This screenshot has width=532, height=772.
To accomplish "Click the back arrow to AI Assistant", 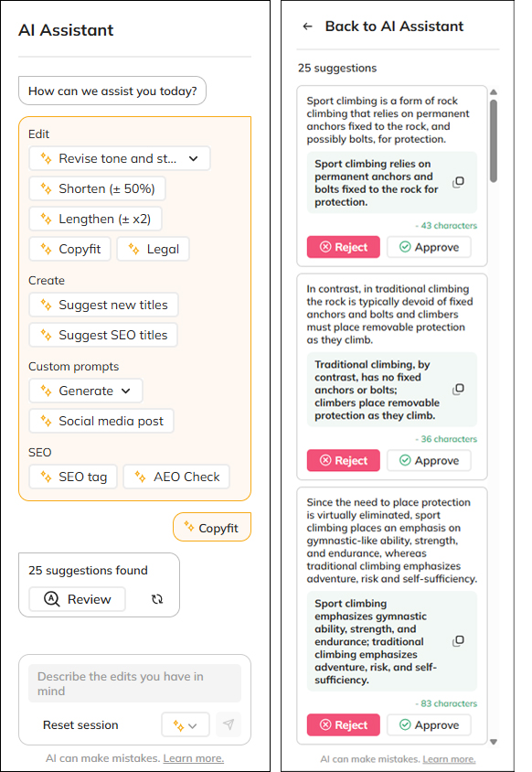I will (307, 27).
